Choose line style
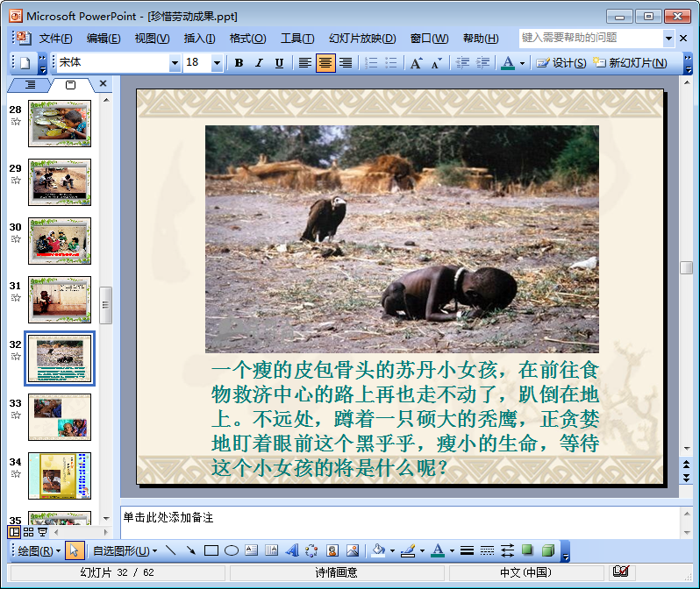700x589 pixels. 467,550
